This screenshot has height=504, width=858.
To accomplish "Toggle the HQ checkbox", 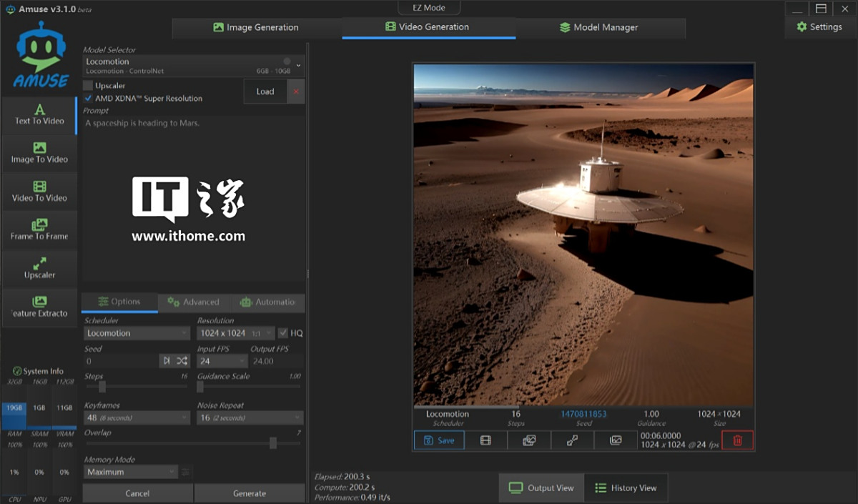I will 283,333.
